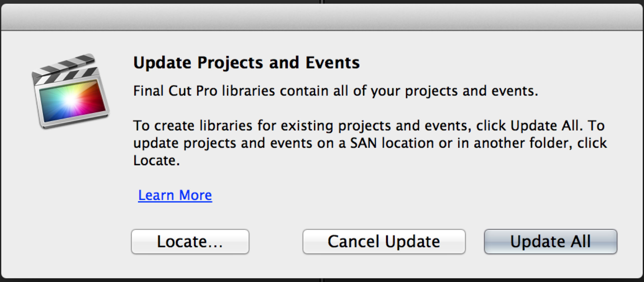This screenshot has height=282, width=644.
Task: Click the blank space between Locate and Cancel Update
Action: 276,242
